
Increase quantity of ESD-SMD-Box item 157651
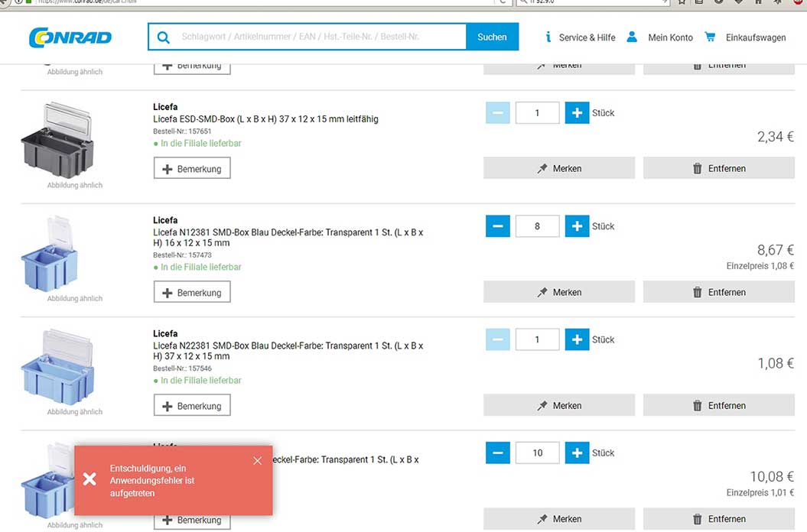(x=577, y=112)
